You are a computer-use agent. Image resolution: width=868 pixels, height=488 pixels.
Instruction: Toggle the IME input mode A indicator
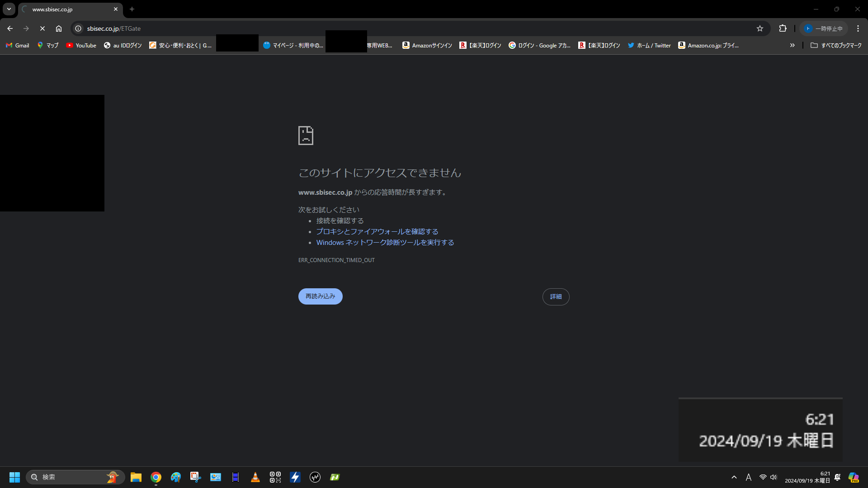point(749,477)
